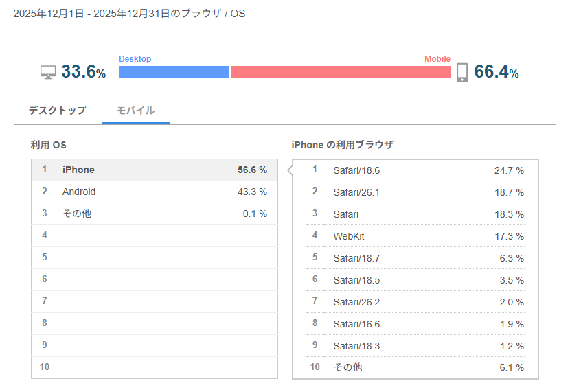Click the 66.4% mobile percentage

pos(496,72)
